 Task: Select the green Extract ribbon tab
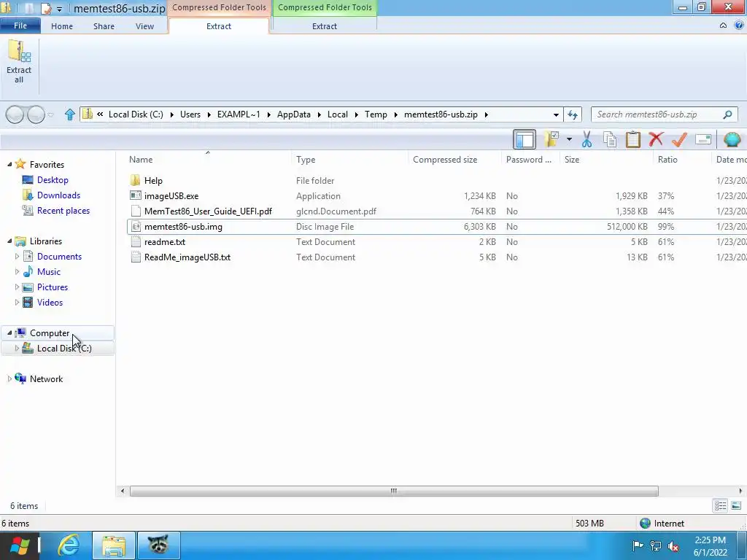[x=325, y=26]
